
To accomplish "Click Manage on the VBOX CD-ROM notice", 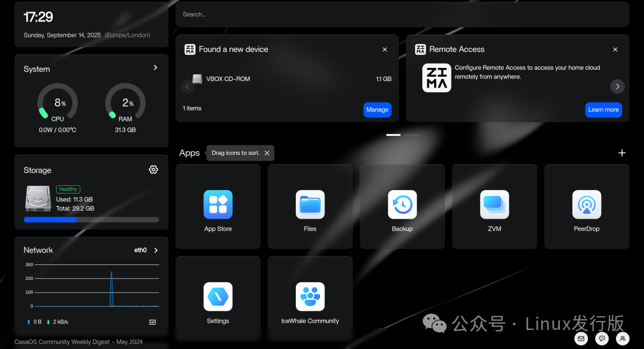I will point(377,110).
